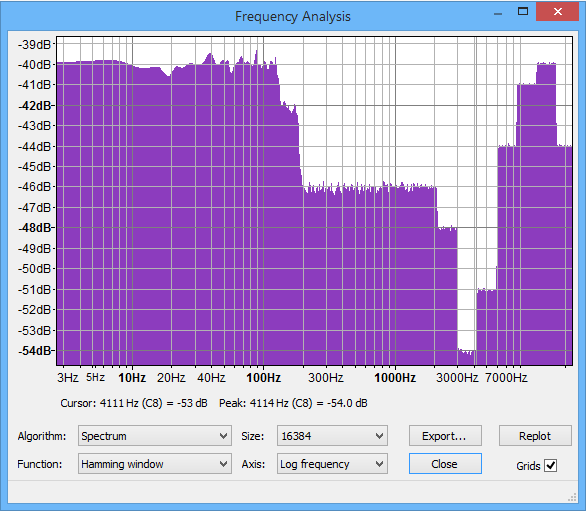Close the window with the red X
586x511 pixels.
[x=557, y=12]
